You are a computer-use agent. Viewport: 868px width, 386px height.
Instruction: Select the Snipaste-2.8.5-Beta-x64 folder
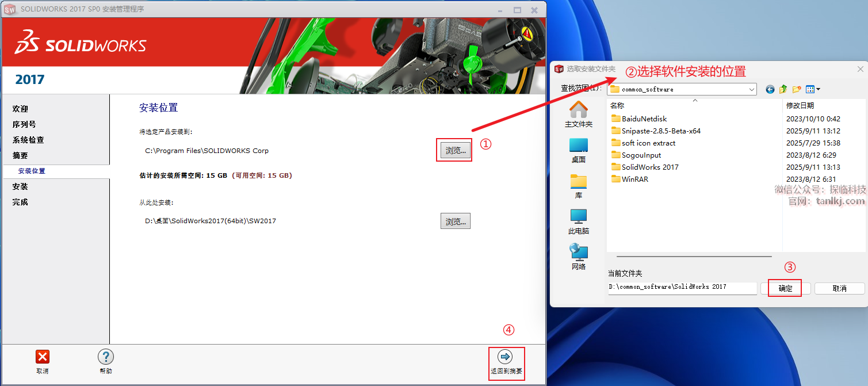(x=656, y=131)
